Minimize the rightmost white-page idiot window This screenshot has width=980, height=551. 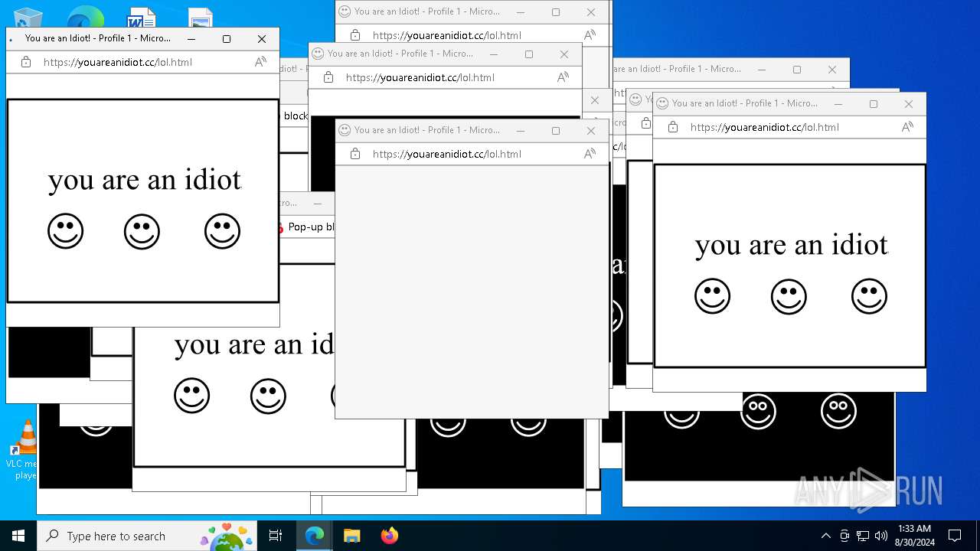838,104
